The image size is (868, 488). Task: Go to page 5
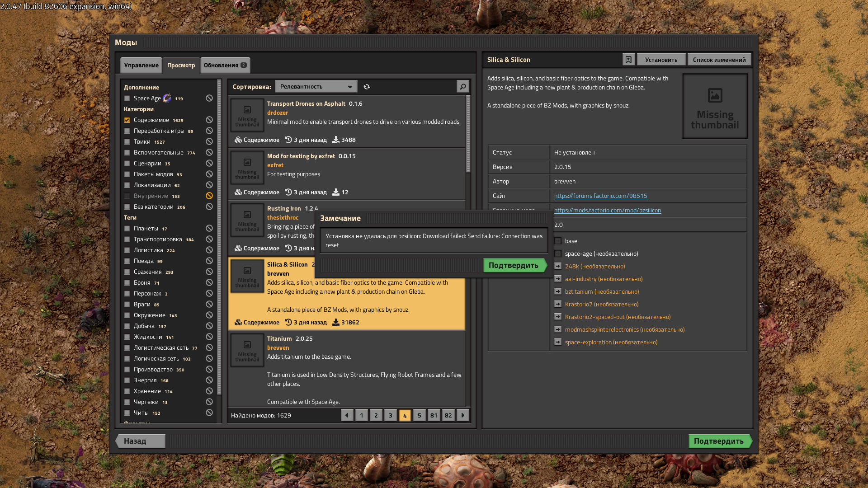(x=420, y=415)
